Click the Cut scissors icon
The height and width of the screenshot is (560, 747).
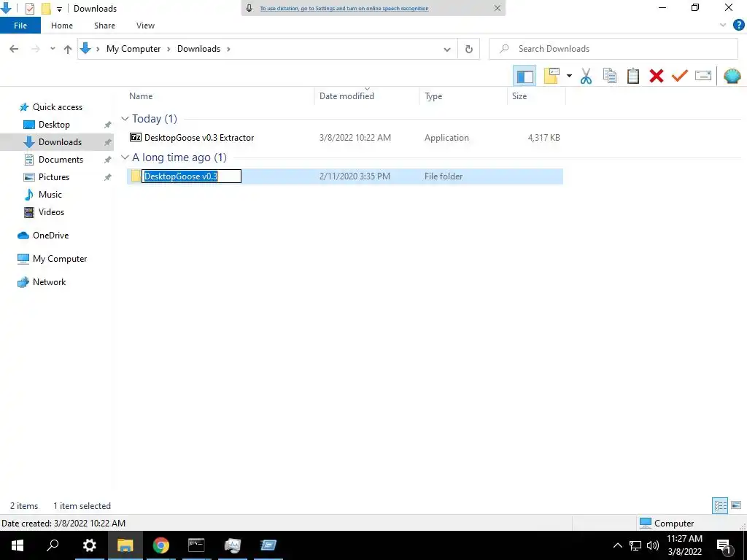(x=586, y=76)
